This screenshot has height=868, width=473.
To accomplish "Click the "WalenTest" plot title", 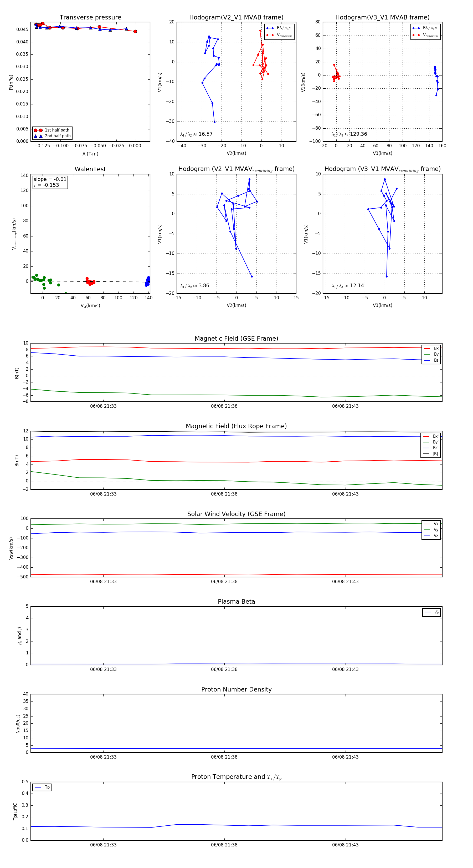I will [x=90, y=169].
